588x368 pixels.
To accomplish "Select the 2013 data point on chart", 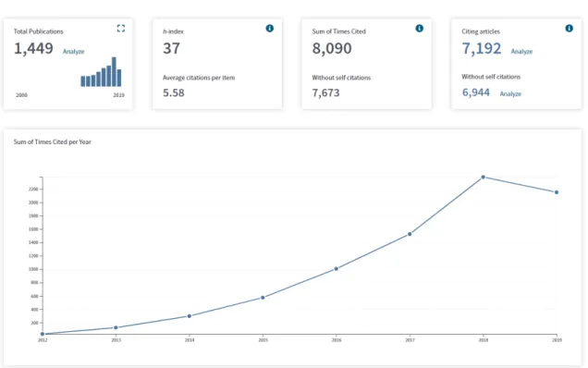I will 116,327.
